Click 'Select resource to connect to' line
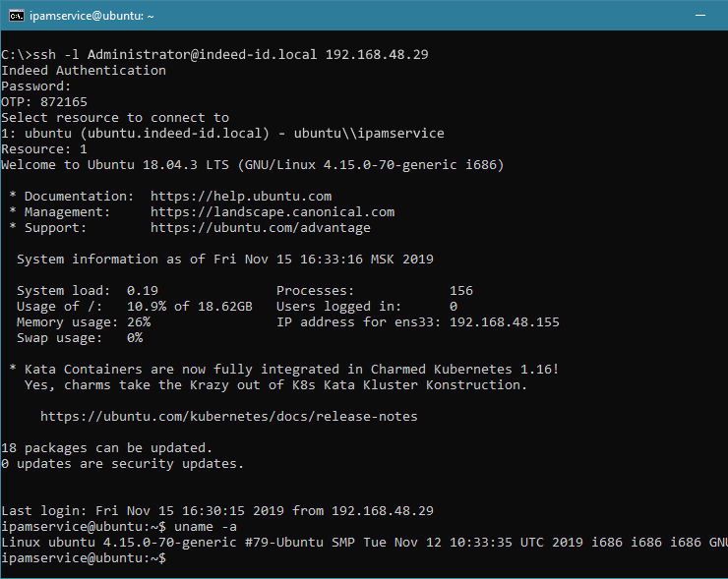The height and width of the screenshot is (579, 728). point(115,118)
